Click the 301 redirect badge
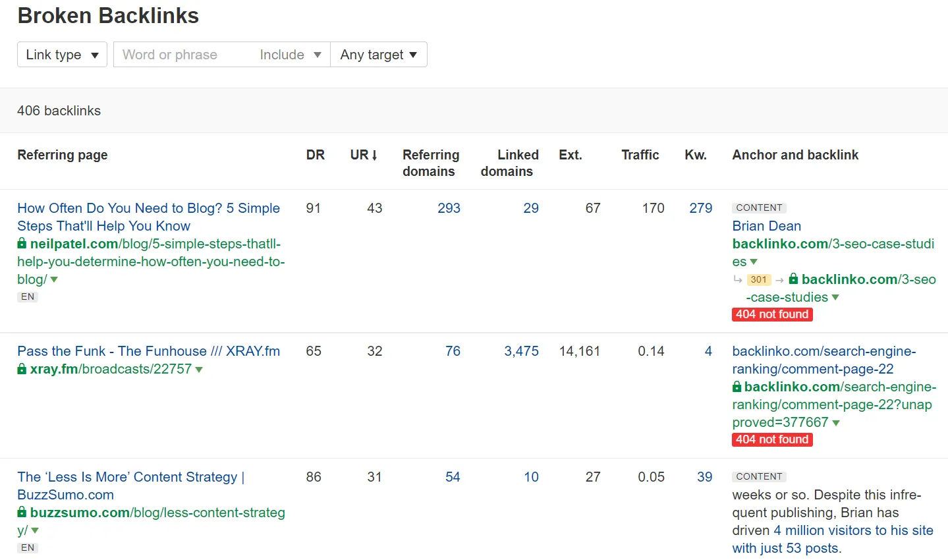 (758, 279)
